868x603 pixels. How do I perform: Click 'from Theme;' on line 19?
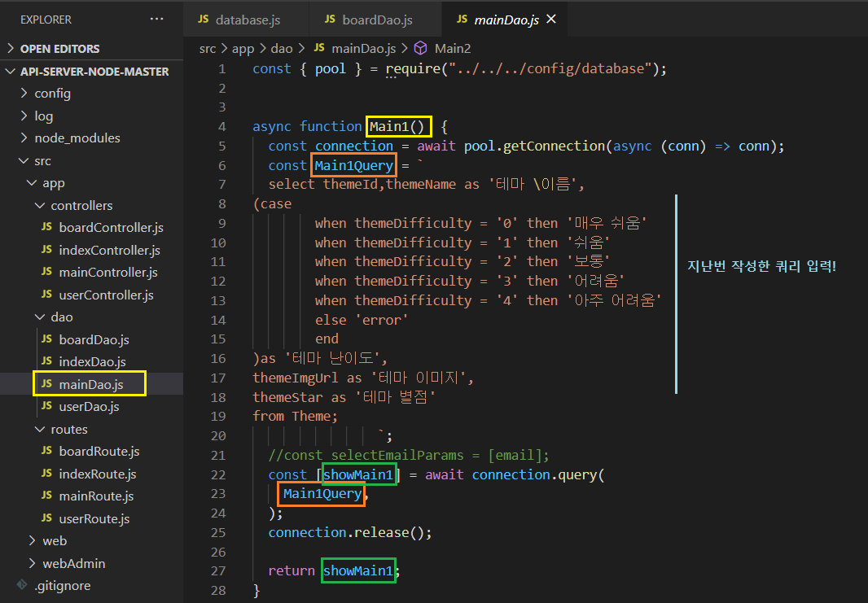point(295,416)
